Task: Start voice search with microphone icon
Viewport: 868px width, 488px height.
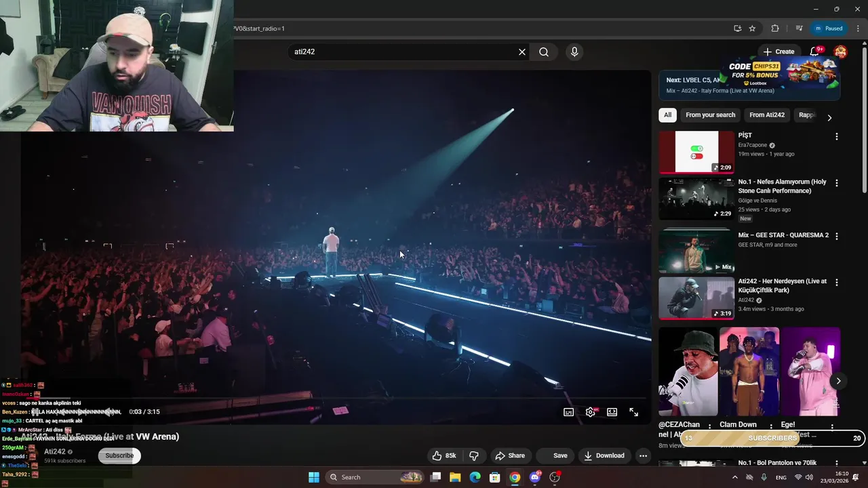Action: tap(574, 52)
